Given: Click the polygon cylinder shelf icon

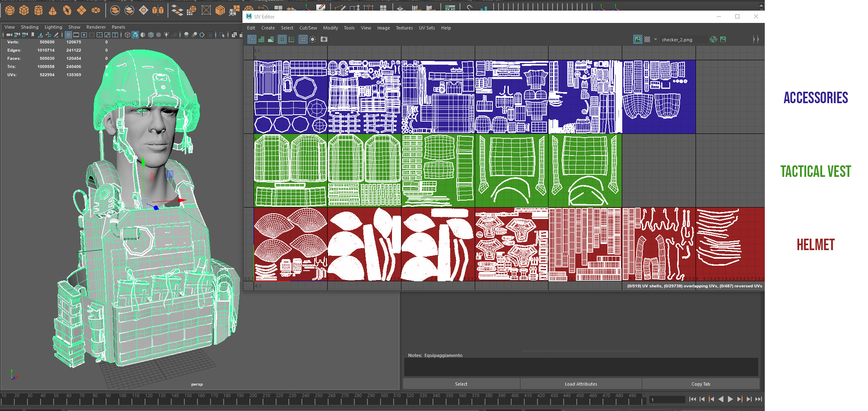Looking at the screenshot, I should coord(39,10).
